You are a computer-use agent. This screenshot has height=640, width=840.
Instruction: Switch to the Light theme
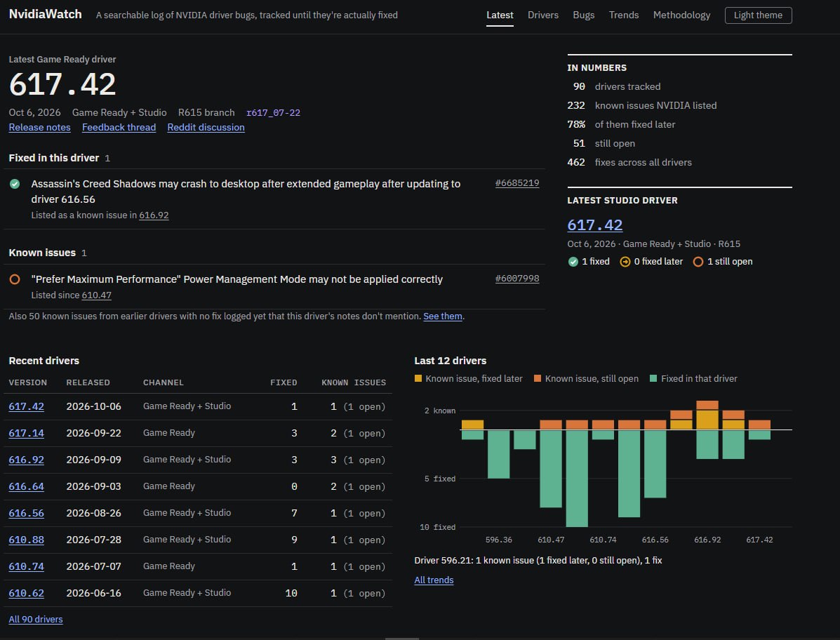758,15
